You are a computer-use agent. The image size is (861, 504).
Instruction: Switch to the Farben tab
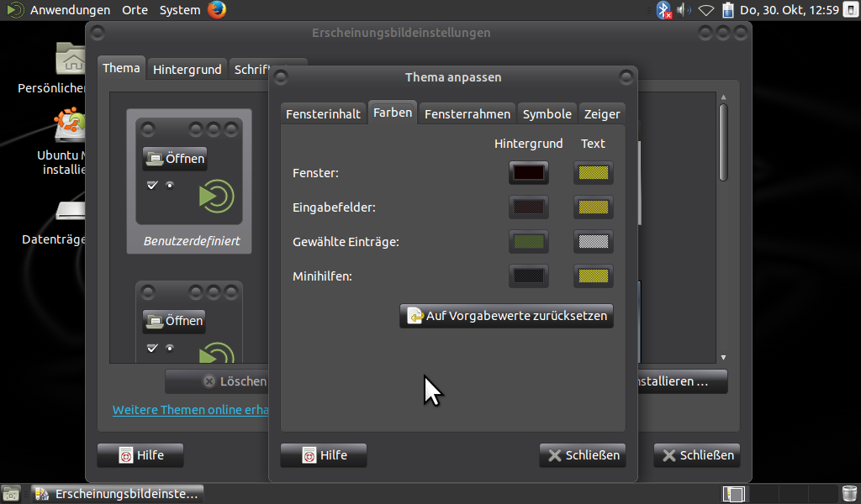coord(393,113)
